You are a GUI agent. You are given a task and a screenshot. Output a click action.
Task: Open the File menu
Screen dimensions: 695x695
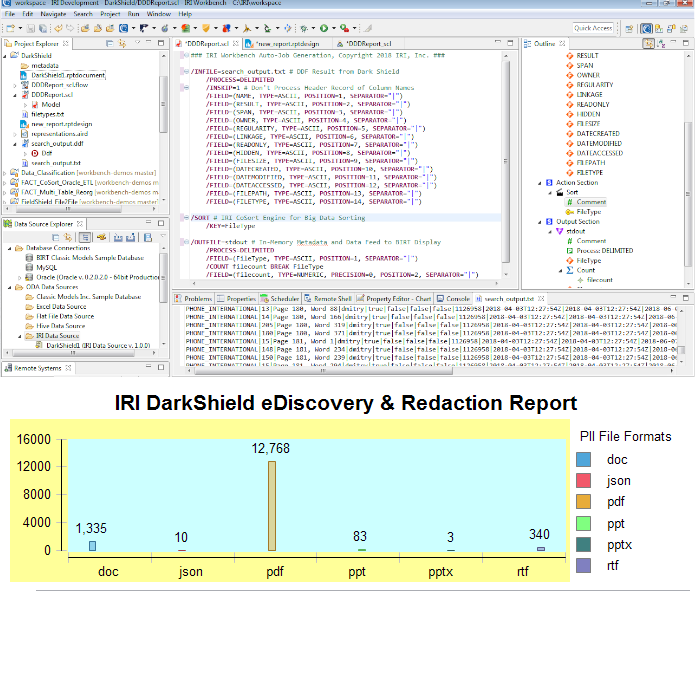(x=10, y=14)
